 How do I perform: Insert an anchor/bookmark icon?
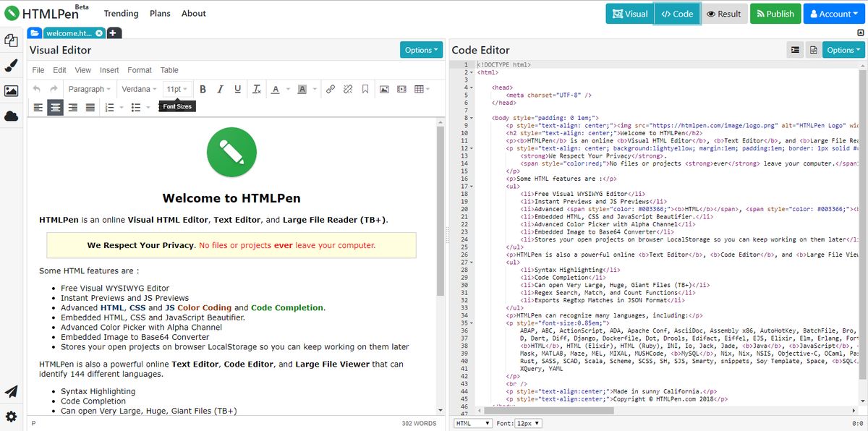(365, 89)
